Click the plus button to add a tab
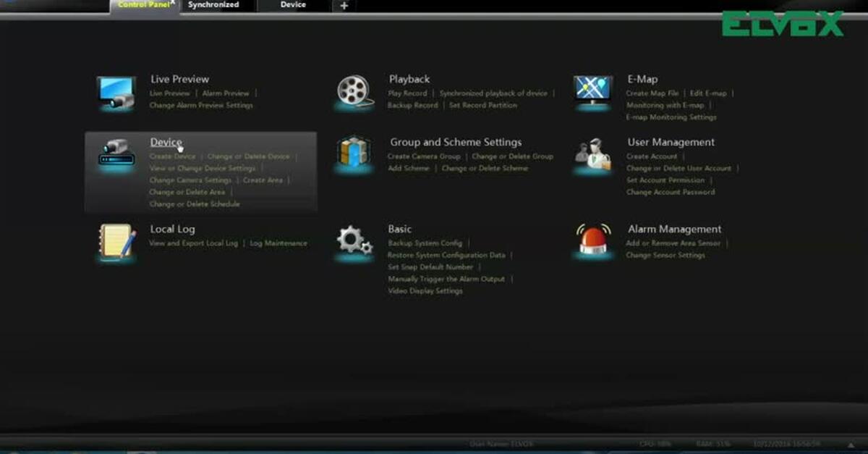Screen dimensions: 868x454 343,7
